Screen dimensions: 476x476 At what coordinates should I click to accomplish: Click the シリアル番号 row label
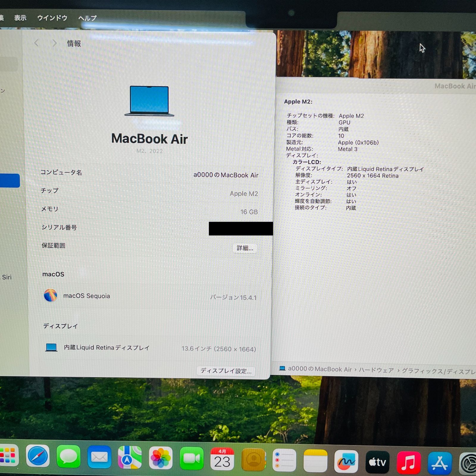59,227
